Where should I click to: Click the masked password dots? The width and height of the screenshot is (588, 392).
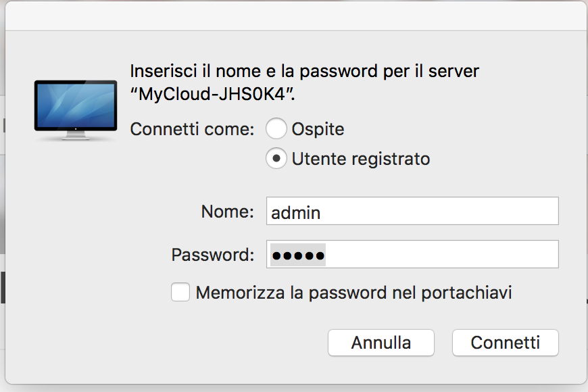298,255
